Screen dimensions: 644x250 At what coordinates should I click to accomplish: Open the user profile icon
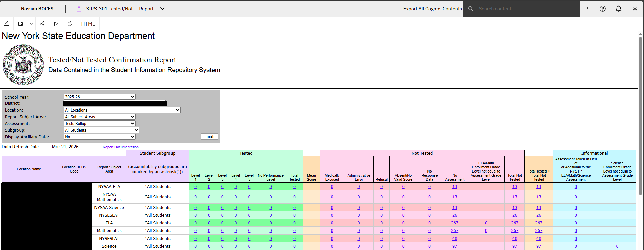pos(635,9)
